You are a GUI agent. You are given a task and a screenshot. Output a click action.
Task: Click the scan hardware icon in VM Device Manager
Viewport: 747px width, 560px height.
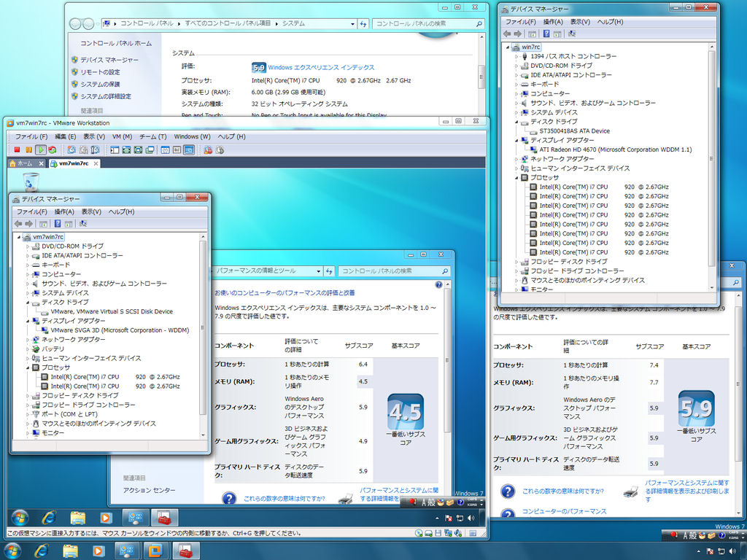(83, 223)
